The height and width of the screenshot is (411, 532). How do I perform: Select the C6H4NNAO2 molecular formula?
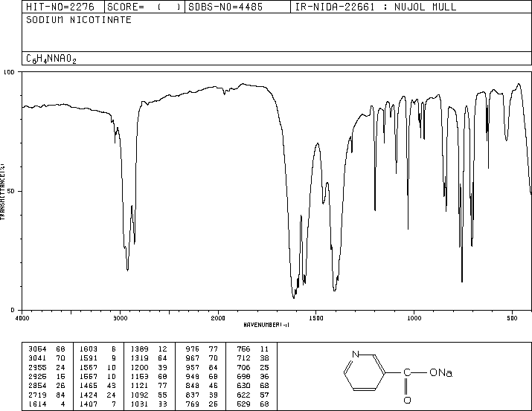(51, 59)
